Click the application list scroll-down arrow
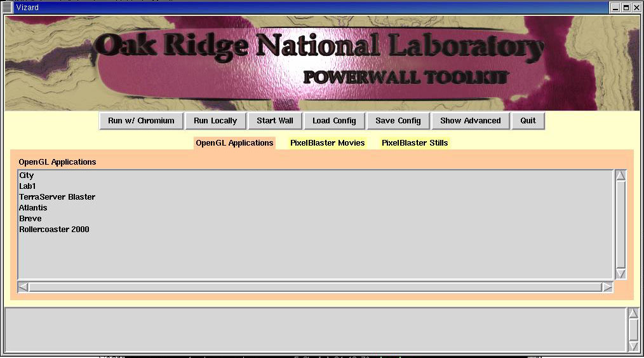Viewport: 644px width, 358px height. point(621,273)
